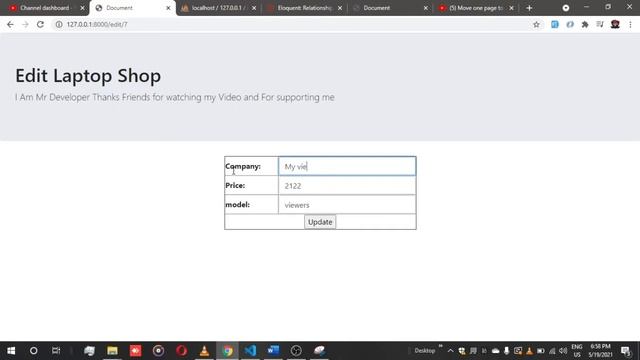
Task: Open the media/reading list control icon
Action: (600, 24)
